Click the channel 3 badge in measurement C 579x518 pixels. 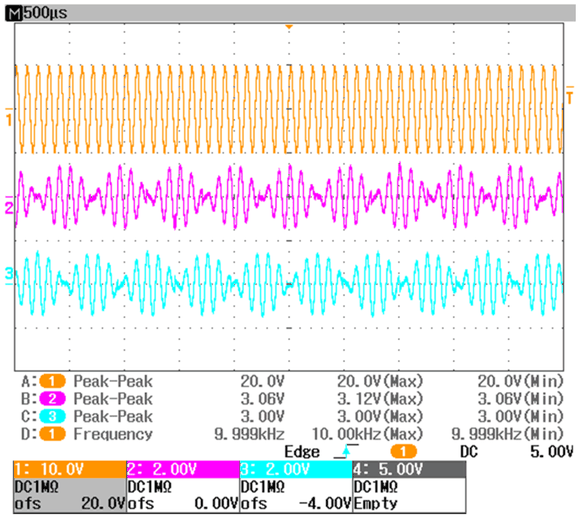[52, 416]
